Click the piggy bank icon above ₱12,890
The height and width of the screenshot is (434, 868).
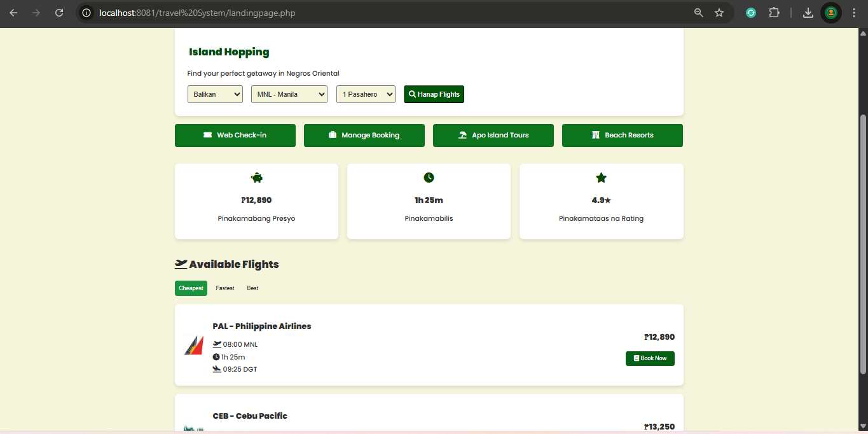pos(256,178)
